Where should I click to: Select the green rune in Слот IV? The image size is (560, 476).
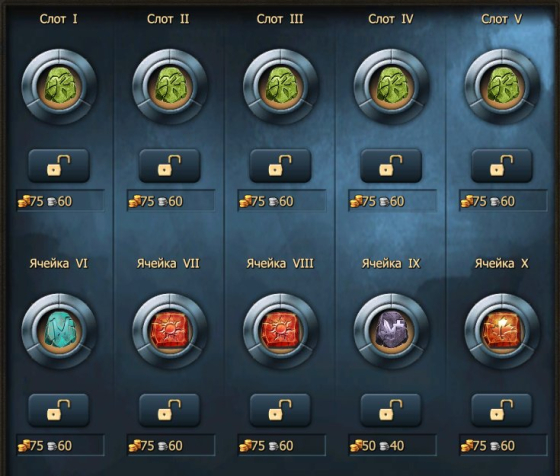(x=391, y=87)
